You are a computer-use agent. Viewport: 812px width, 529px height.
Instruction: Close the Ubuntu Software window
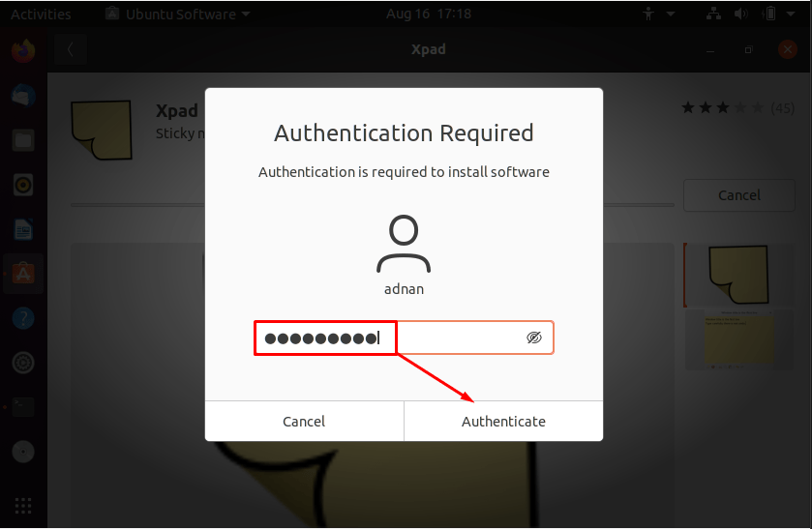(x=787, y=49)
